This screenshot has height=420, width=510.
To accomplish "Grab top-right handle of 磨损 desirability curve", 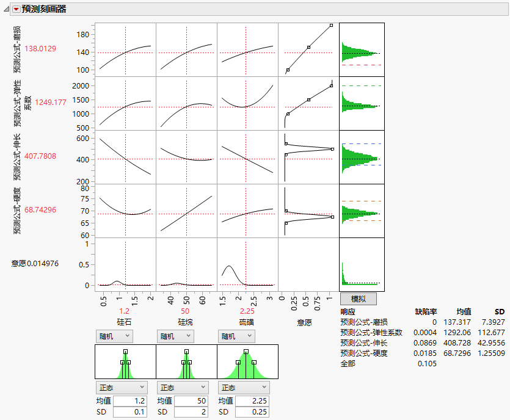I will click(x=331, y=26).
